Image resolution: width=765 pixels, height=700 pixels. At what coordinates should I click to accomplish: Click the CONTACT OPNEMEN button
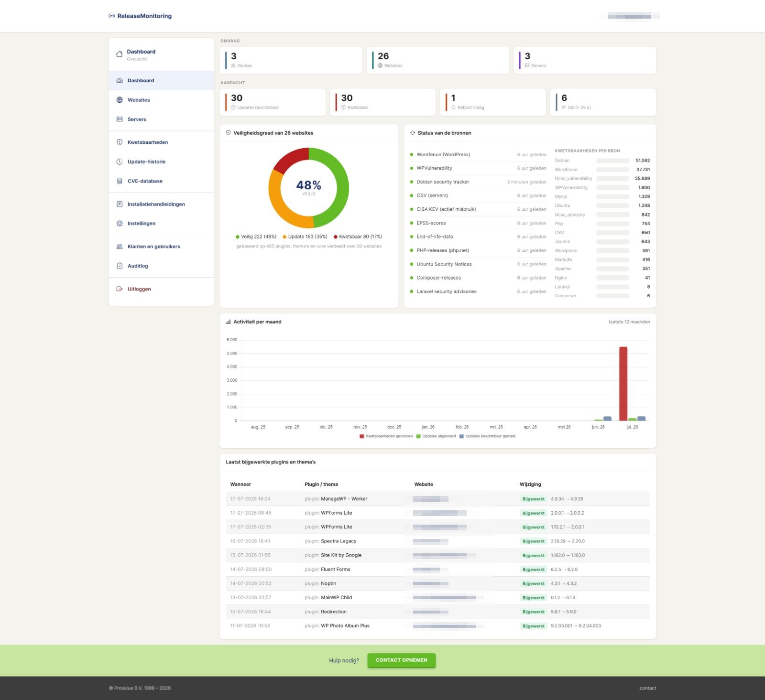[402, 660]
